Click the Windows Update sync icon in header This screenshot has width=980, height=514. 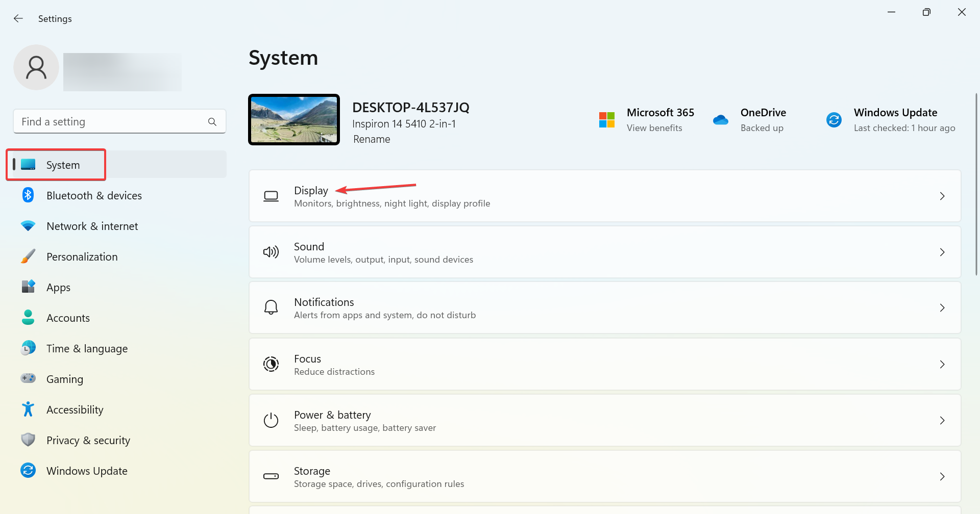tap(834, 120)
